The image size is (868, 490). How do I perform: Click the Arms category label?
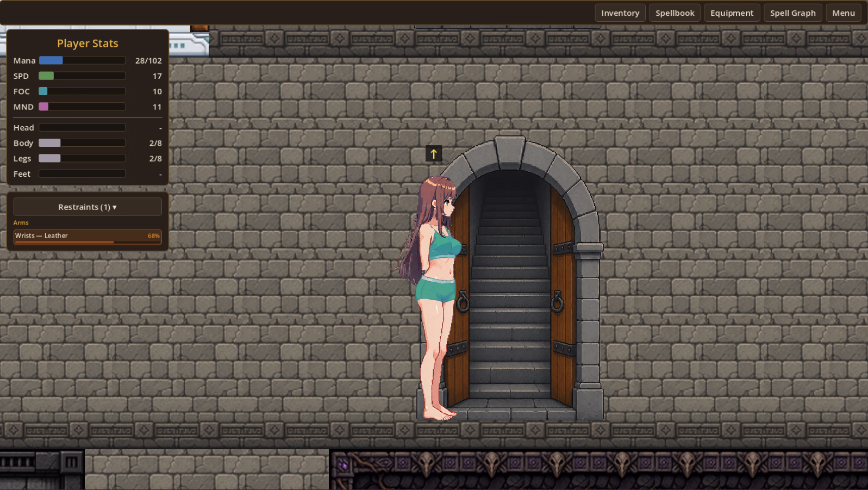tap(21, 222)
